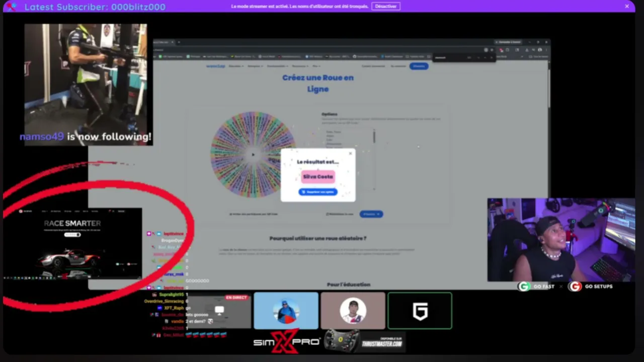This screenshot has width=644, height=362.
Task: Click the reset wheel option below options list
Action: (x=340, y=214)
